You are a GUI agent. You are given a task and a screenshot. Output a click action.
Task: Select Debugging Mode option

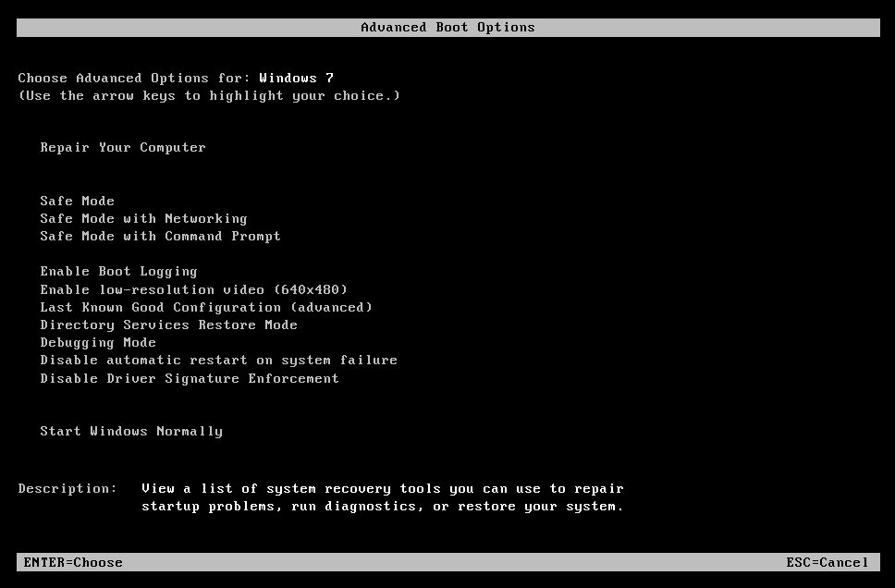point(98,342)
